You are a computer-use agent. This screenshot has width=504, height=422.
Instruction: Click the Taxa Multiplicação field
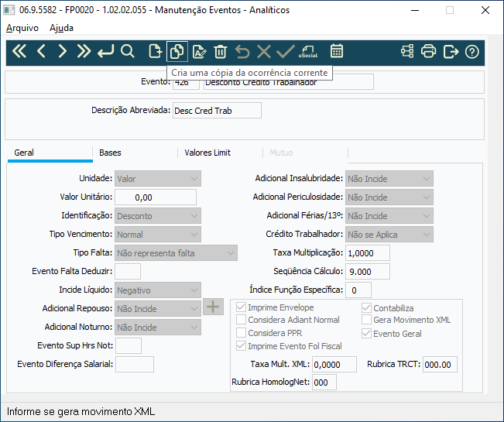(368, 253)
